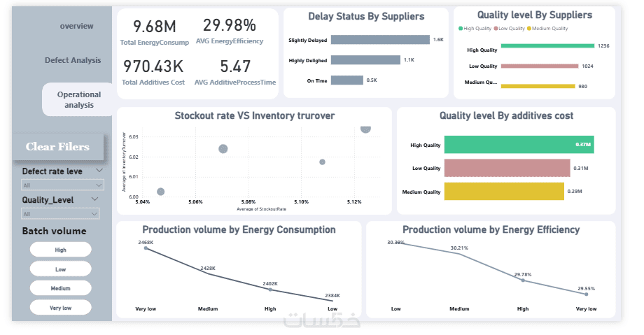Select the Very low batch volume option

[60, 307]
